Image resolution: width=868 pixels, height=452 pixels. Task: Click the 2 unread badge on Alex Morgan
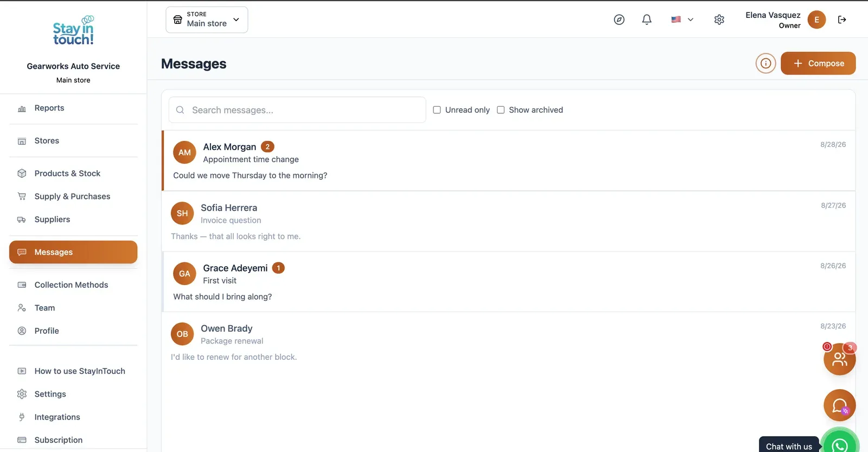pyautogui.click(x=267, y=147)
